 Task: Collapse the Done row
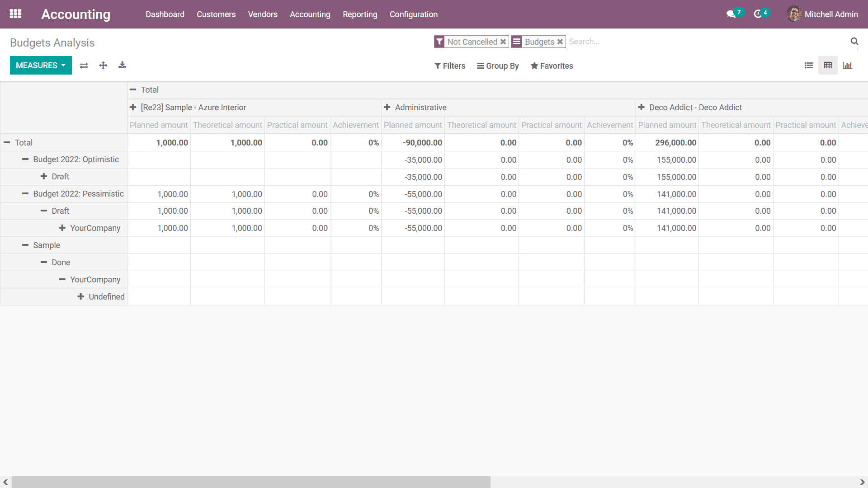click(x=55, y=263)
